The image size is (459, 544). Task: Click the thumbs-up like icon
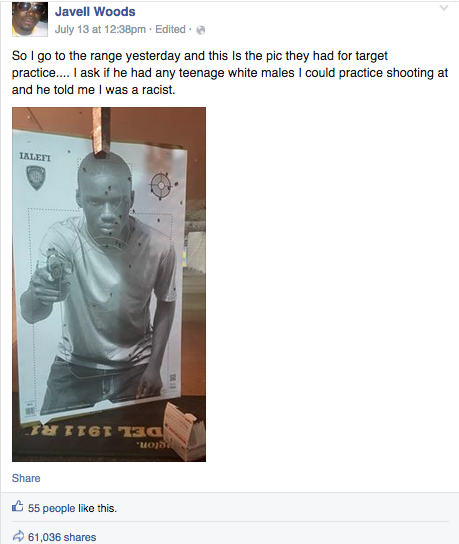[18, 507]
